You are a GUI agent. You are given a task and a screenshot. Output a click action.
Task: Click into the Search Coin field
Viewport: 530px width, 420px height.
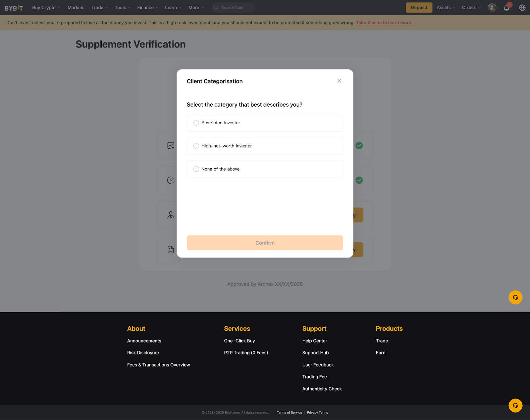click(x=236, y=8)
